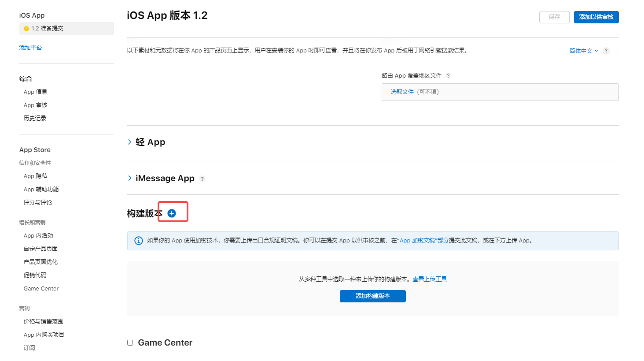
Task: Open help for 路由 App 覆盖地区文件
Action: [x=448, y=76]
